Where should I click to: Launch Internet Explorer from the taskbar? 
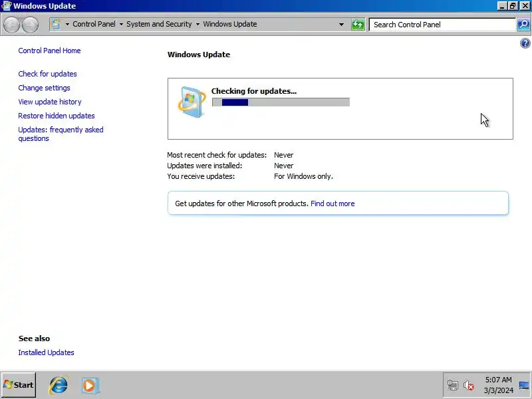59,386
